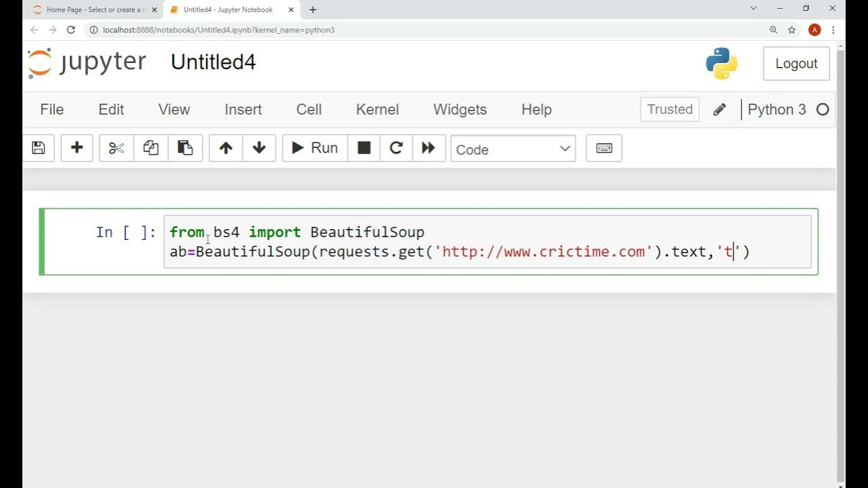Open the Edit menu
The width and height of the screenshot is (868, 488).
pyautogui.click(x=111, y=110)
